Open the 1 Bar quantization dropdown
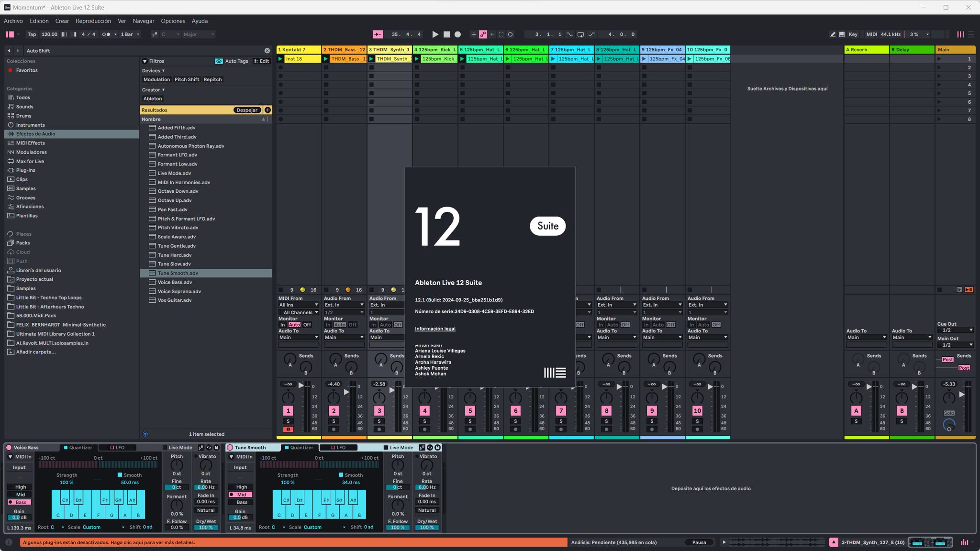 coord(130,34)
